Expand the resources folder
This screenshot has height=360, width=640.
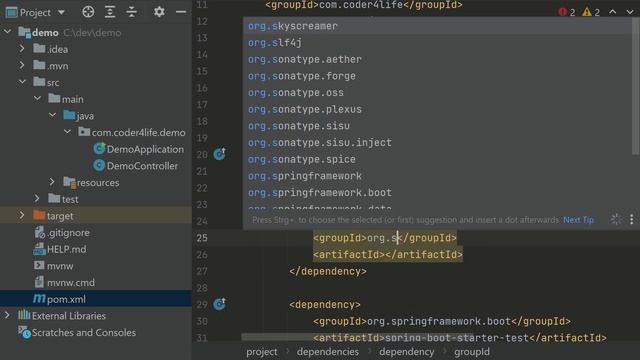(52, 182)
